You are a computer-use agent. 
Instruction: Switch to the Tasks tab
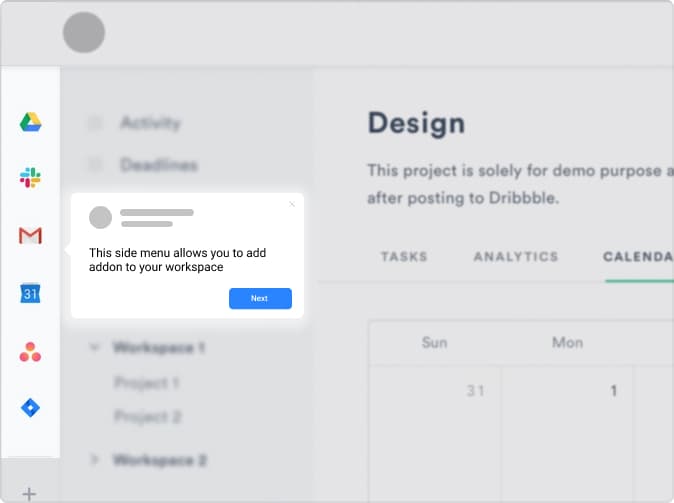[x=404, y=257]
